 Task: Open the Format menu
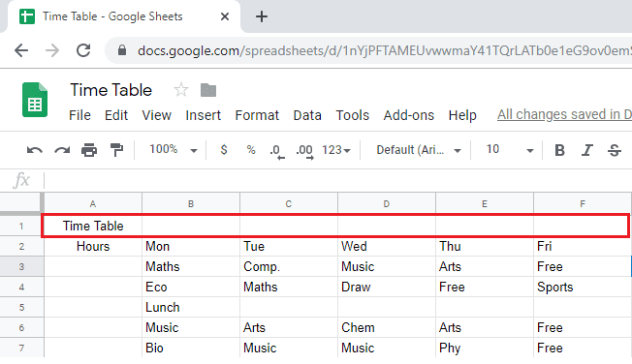(x=257, y=115)
